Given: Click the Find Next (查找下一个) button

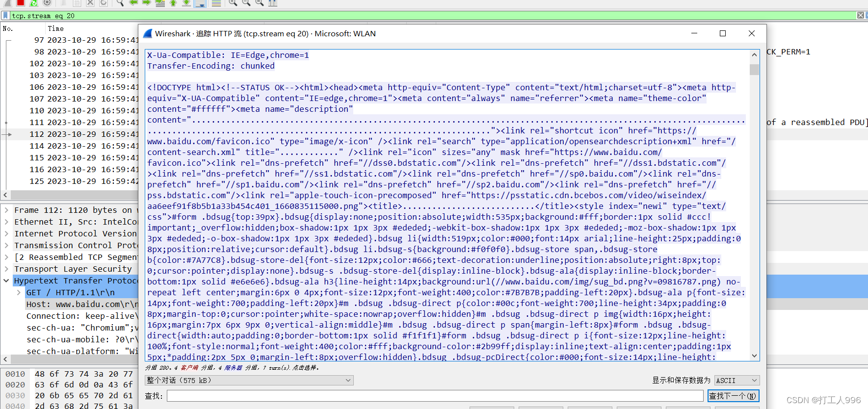Looking at the screenshot, I should pos(733,396).
